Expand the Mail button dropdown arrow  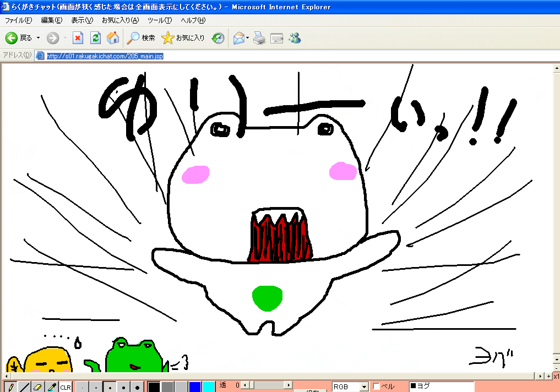click(x=247, y=38)
